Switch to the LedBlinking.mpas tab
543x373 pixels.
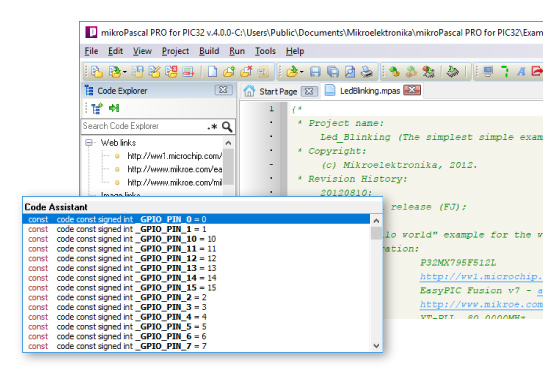[x=370, y=91]
